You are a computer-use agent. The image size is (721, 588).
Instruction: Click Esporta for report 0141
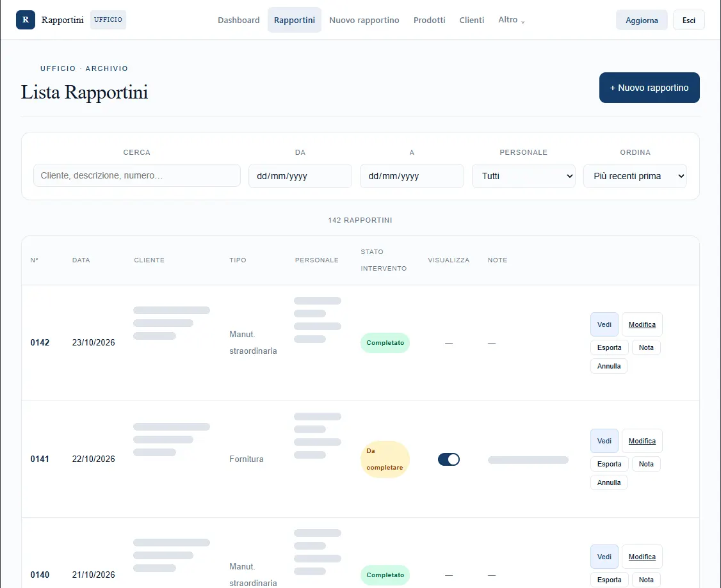click(609, 464)
